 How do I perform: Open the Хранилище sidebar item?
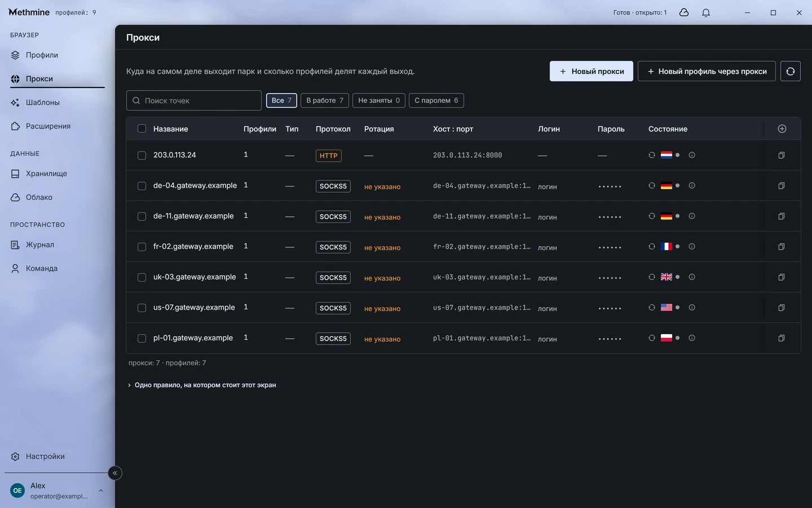pos(57,174)
